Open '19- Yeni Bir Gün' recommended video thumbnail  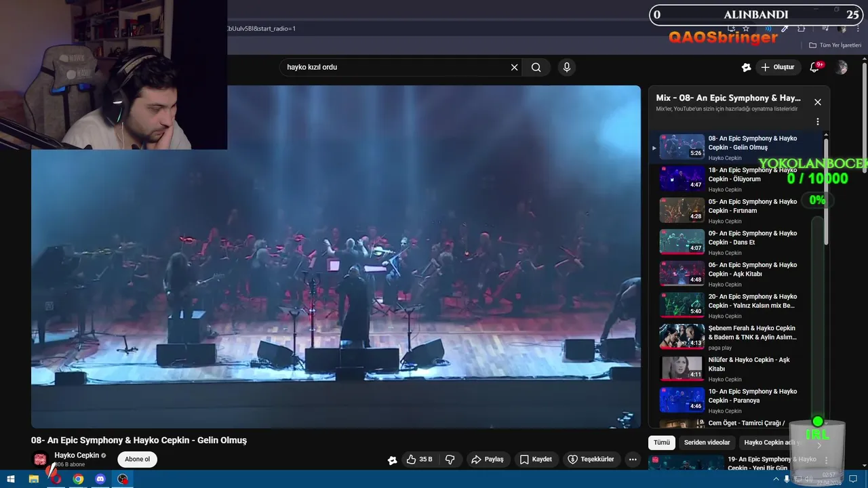(686, 463)
